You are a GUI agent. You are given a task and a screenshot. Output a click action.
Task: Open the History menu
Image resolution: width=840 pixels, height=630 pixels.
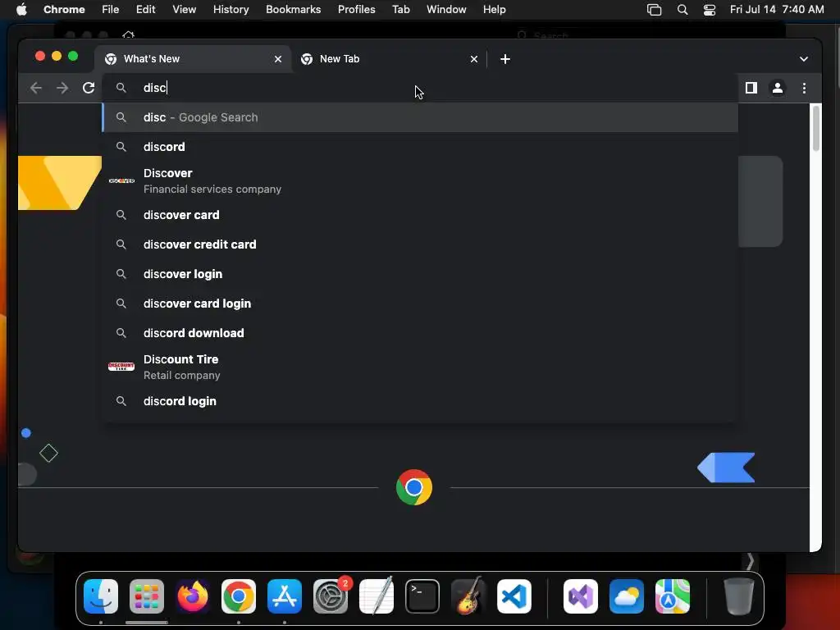(x=231, y=10)
